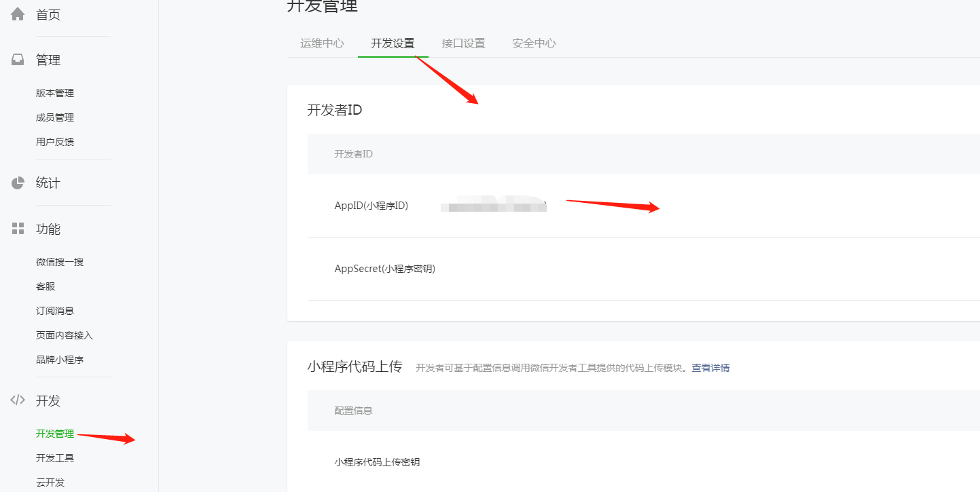Open 成员管理 page

[55, 117]
